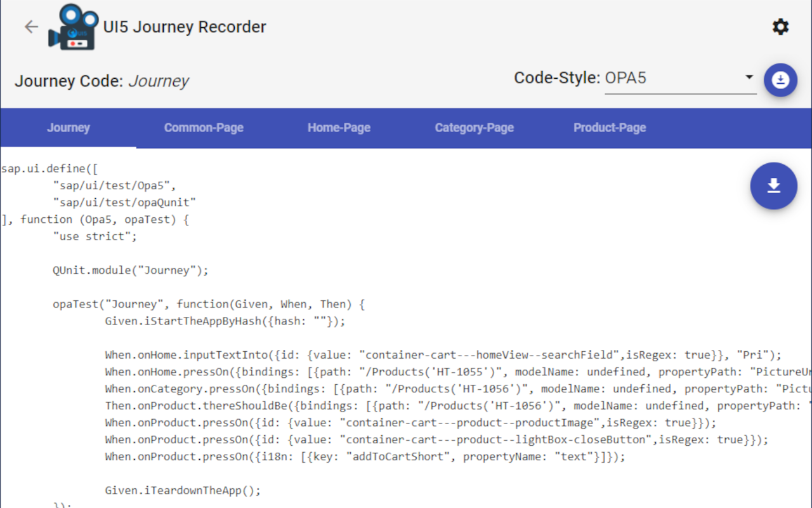Click the italic Journey text next to Journey Code
812x508 pixels.
158,81
